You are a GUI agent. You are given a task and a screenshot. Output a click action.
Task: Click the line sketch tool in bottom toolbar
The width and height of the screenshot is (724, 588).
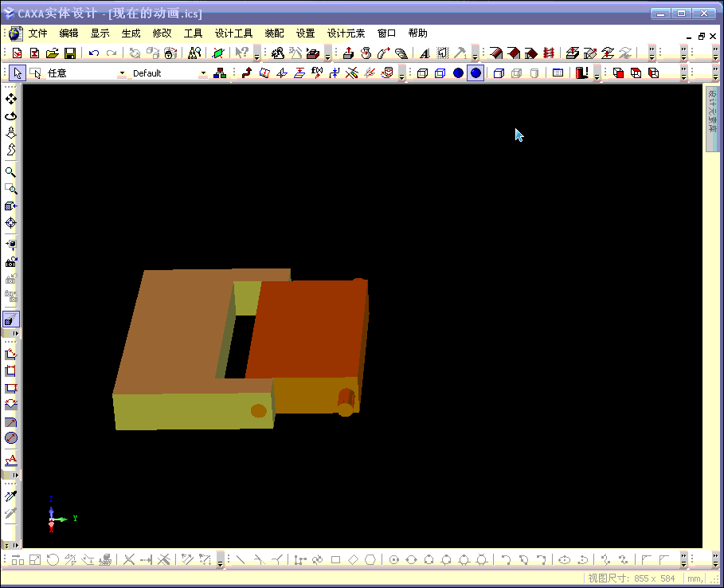pos(241,560)
